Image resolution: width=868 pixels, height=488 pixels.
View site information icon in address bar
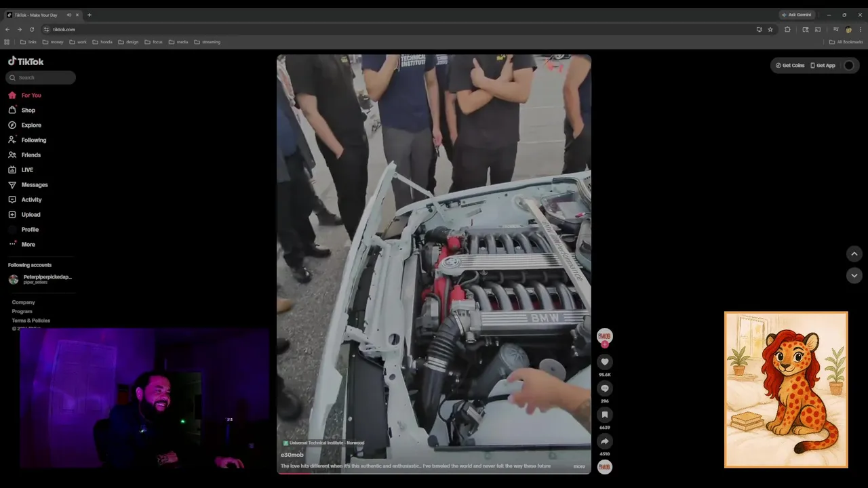coord(47,29)
